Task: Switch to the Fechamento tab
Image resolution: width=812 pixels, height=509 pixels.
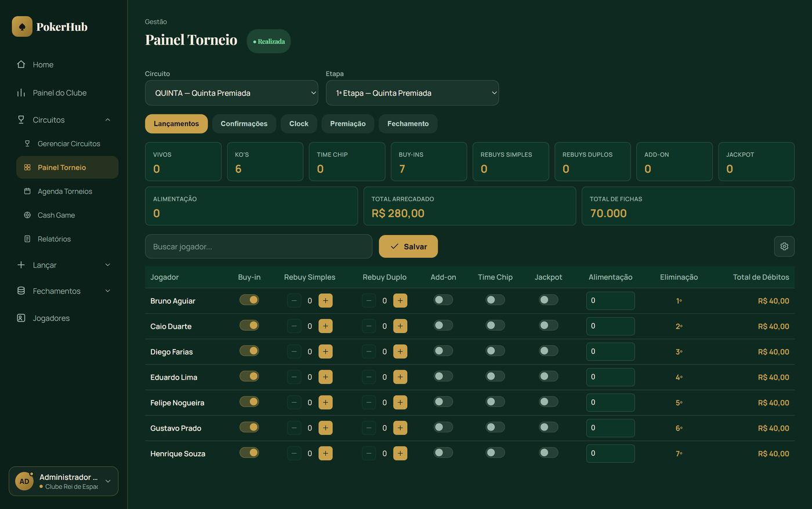Action: click(408, 124)
